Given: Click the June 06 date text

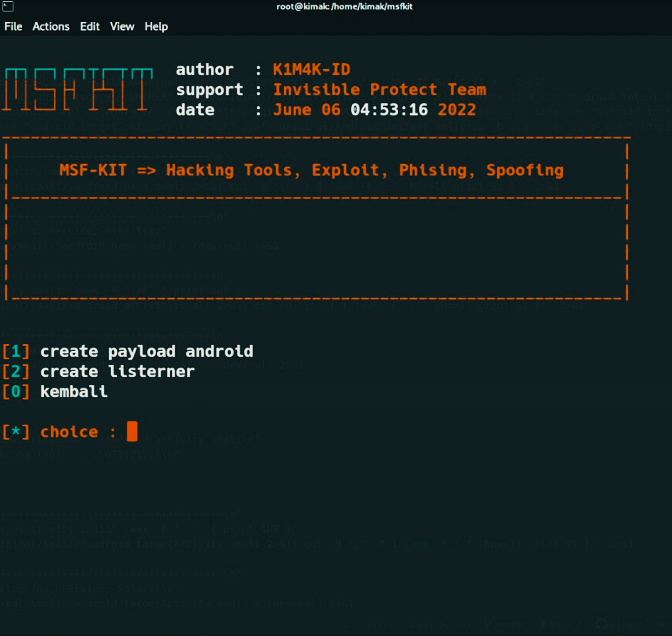Looking at the screenshot, I should click(x=307, y=109).
